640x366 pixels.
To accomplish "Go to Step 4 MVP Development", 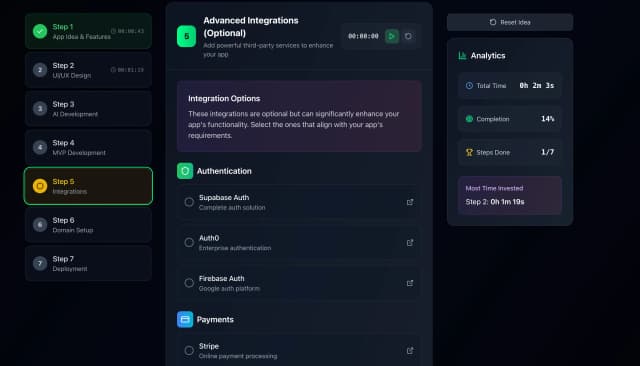I will [88, 147].
